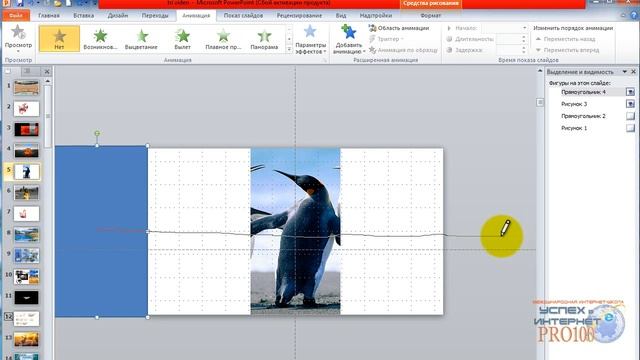Click the help question mark icon
Viewport: 640px width, 360px height.
coord(634,16)
